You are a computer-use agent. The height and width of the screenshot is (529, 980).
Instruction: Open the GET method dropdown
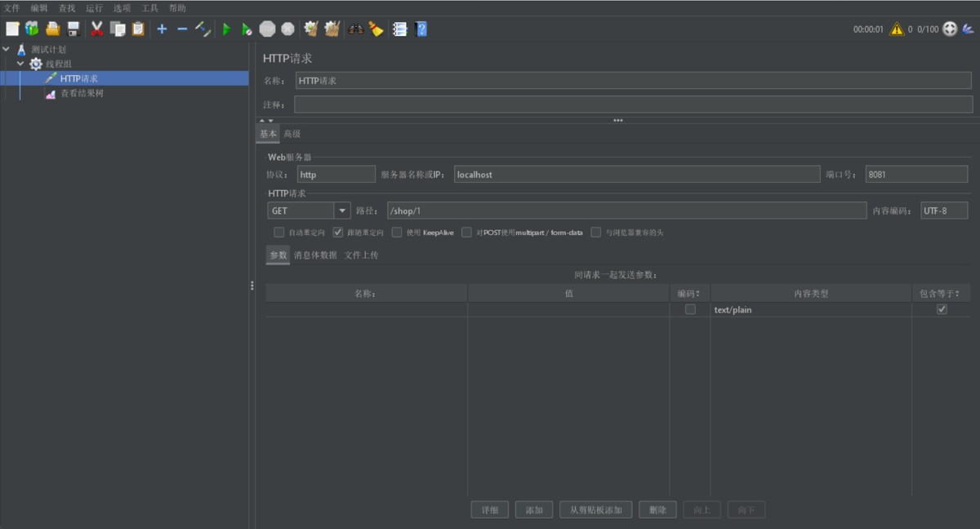pos(341,211)
